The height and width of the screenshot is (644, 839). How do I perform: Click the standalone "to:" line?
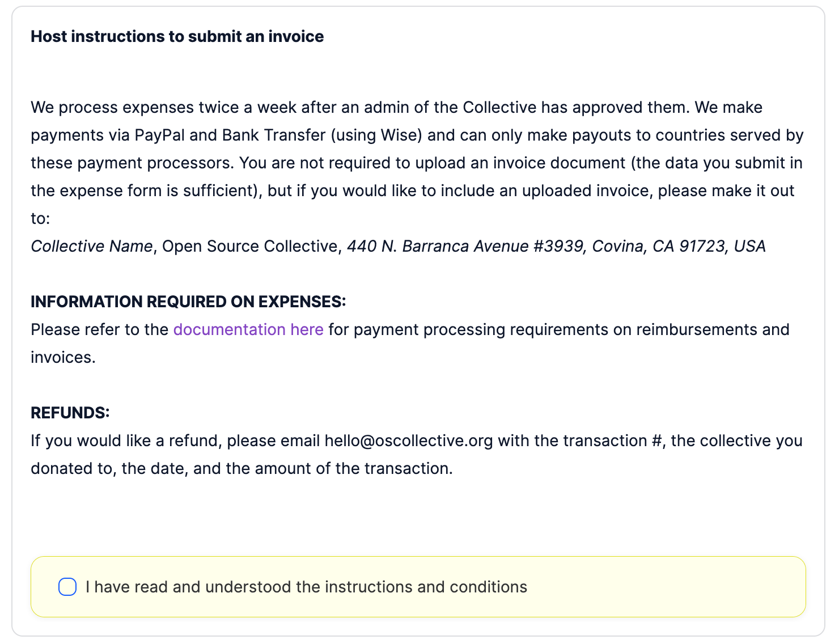click(40, 218)
